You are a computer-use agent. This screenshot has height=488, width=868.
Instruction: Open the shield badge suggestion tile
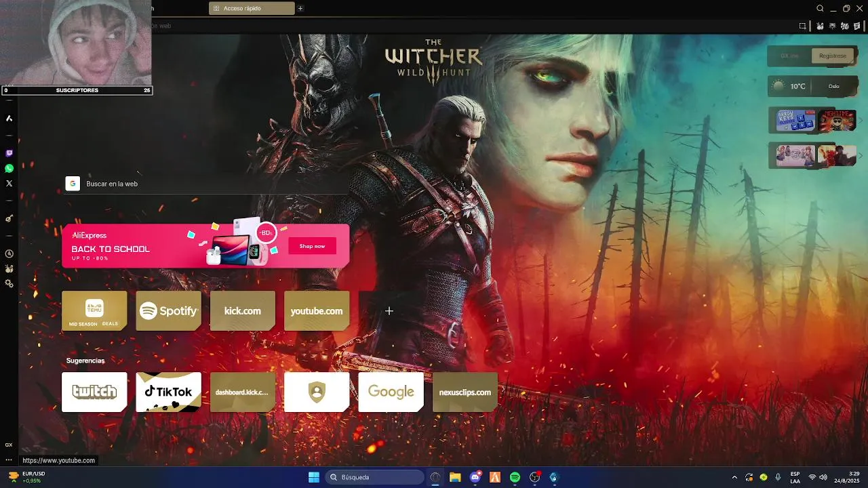tap(317, 392)
